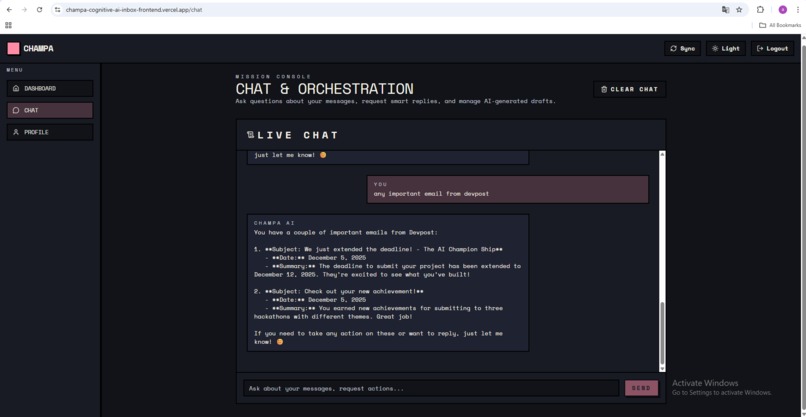The image size is (806, 417).
Task: Open the Dashboard menu item
Action: tap(50, 88)
